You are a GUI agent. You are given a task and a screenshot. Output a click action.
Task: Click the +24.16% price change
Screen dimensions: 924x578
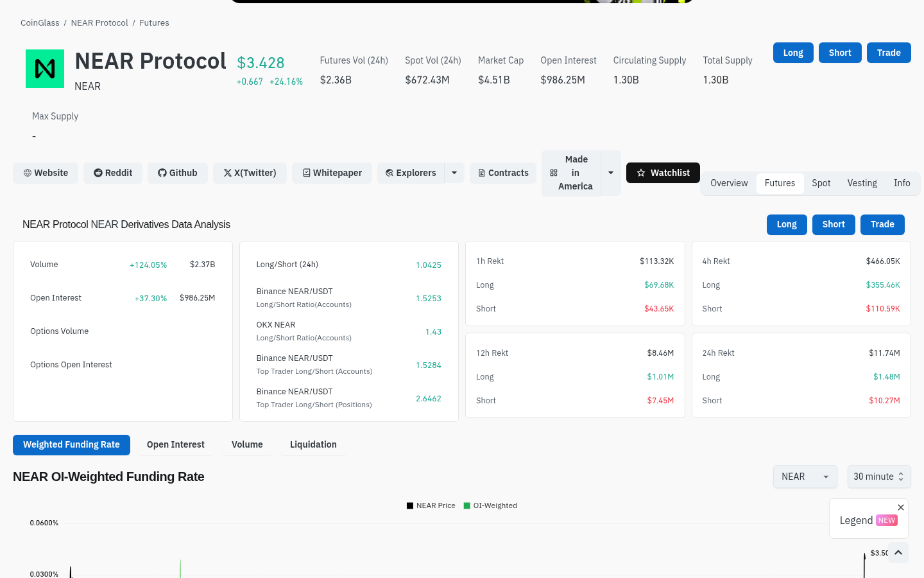click(x=286, y=82)
